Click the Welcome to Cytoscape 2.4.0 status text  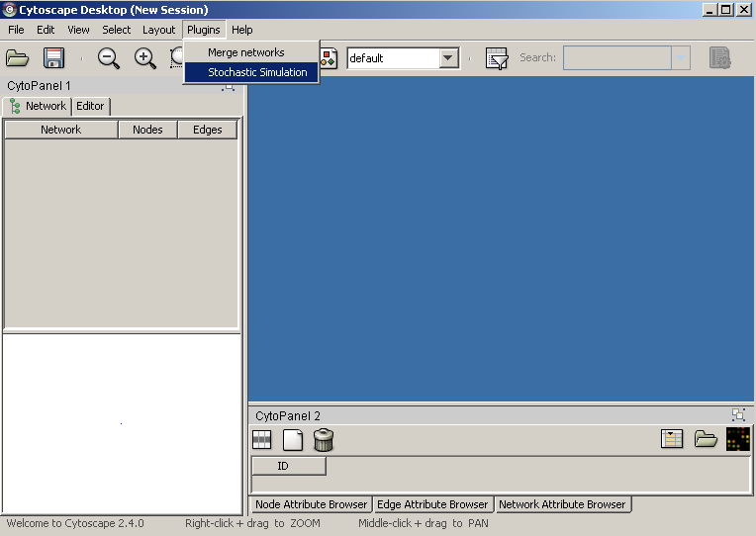75,523
